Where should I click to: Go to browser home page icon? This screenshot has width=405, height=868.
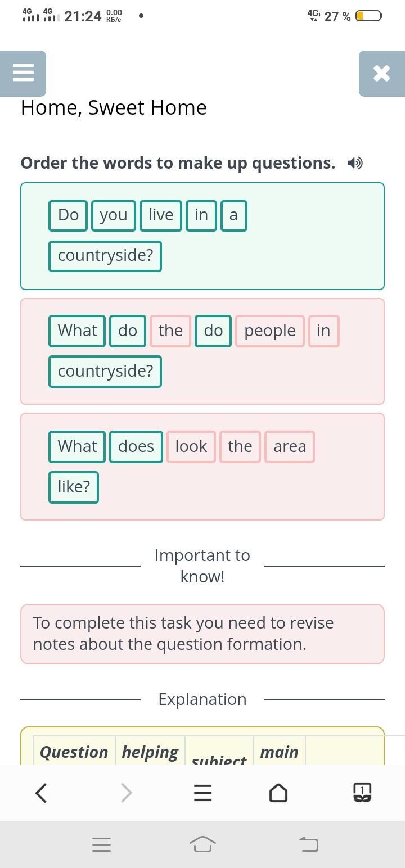click(x=278, y=793)
